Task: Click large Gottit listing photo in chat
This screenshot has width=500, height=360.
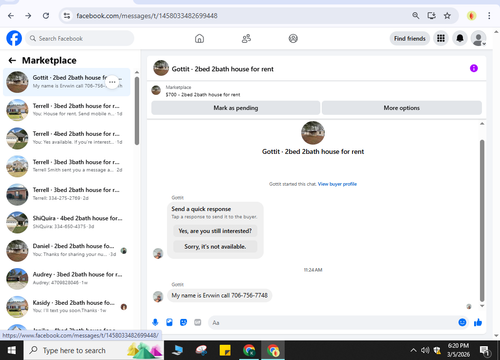Action: pos(313,133)
